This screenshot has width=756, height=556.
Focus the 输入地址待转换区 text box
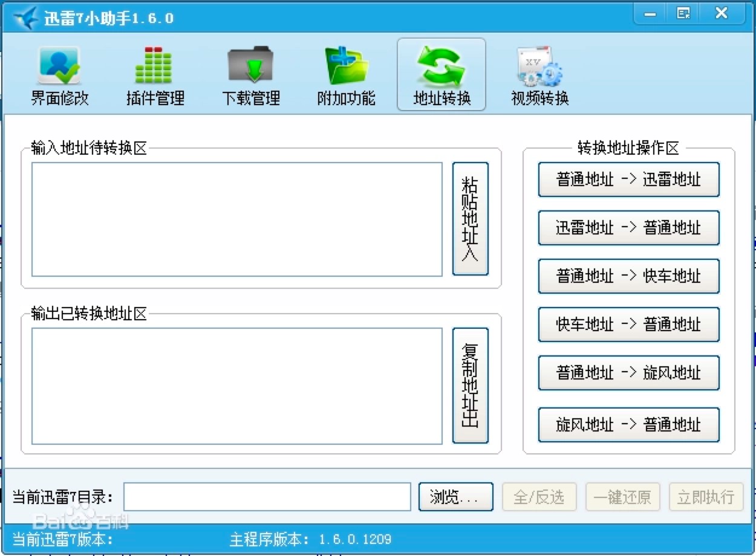[x=237, y=219]
